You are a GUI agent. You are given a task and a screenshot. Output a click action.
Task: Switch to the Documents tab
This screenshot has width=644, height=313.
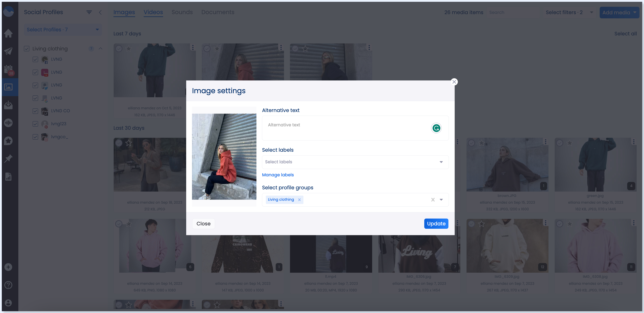(x=218, y=12)
